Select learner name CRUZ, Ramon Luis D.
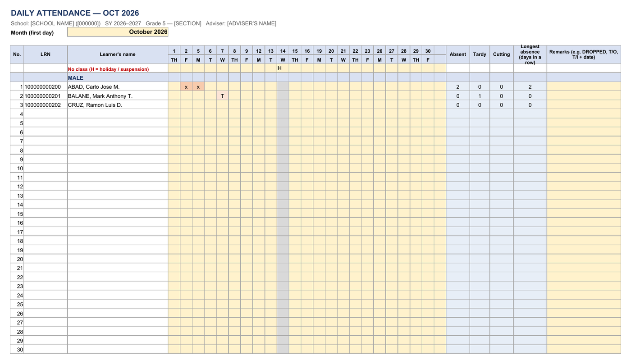Screen dimensions: 631x364 pos(118,105)
